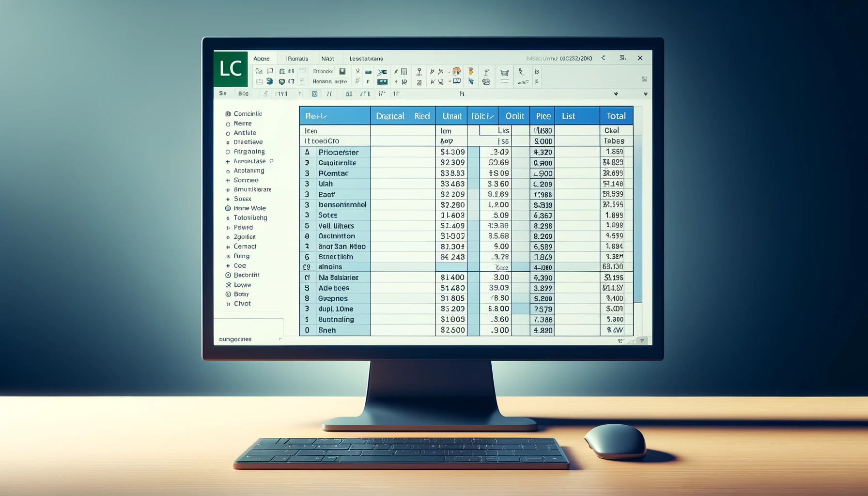Expand the Cemact sidebar item
This screenshot has height=496, width=868.
pos(228,247)
